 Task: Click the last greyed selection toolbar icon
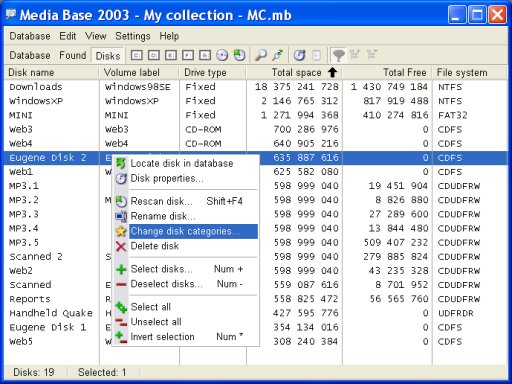tap(372, 54)
